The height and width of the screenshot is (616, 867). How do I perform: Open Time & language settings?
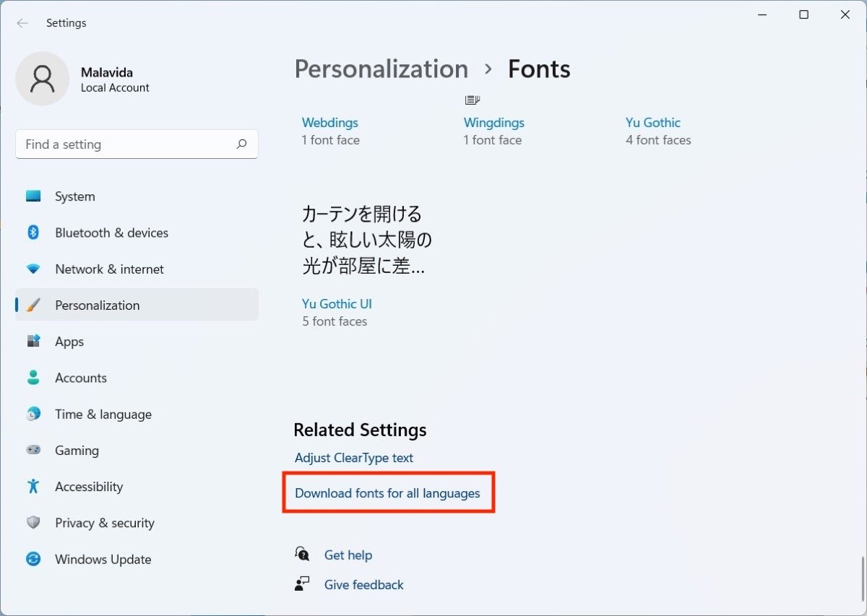tap(137, 414)
